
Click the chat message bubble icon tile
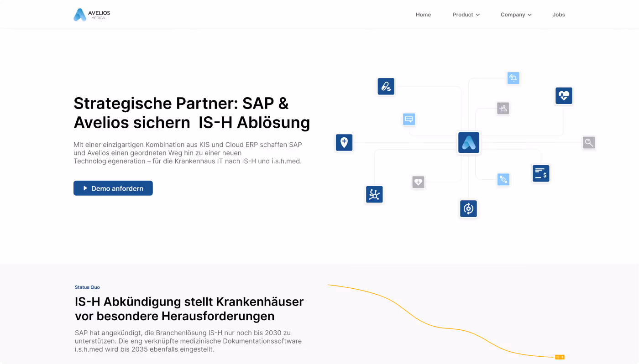click(x=409, y=120)
